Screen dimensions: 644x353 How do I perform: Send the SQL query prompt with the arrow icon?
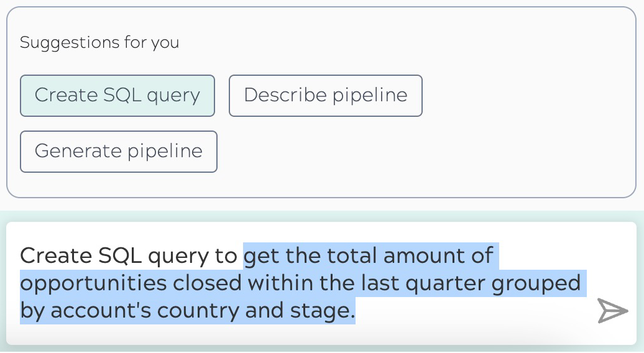pos(612,311)
